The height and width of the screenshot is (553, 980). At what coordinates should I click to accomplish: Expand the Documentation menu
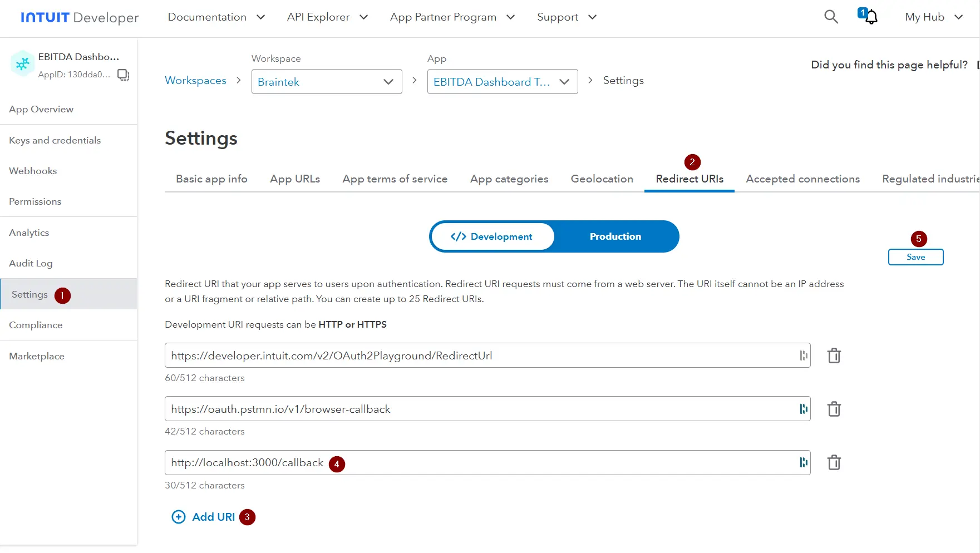tap(216, 17)
